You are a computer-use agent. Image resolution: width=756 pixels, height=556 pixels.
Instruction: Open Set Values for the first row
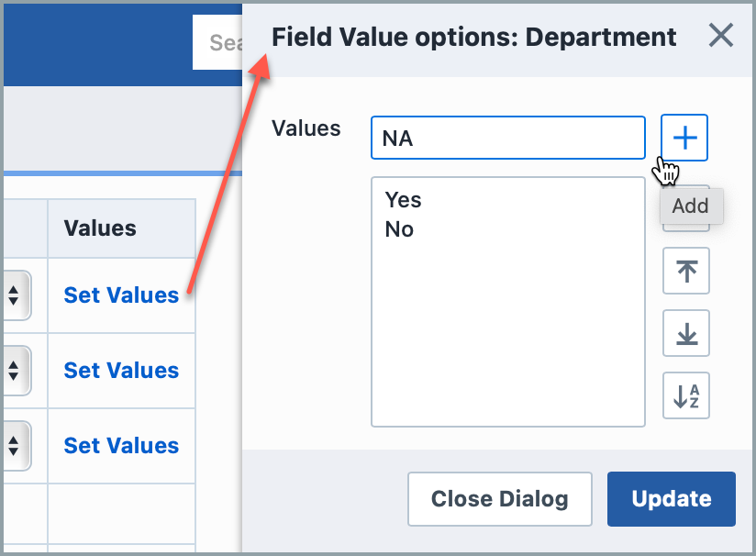pyautogui.click(x=120, y=295)
